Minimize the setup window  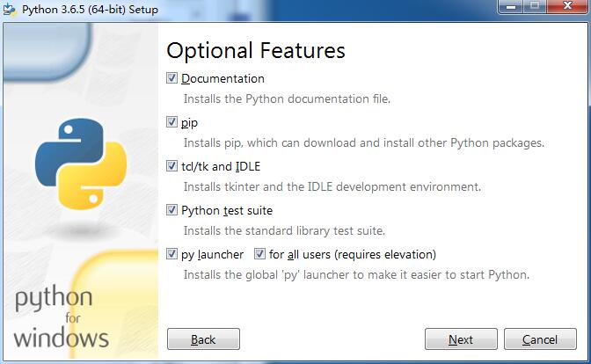point(511,6)
